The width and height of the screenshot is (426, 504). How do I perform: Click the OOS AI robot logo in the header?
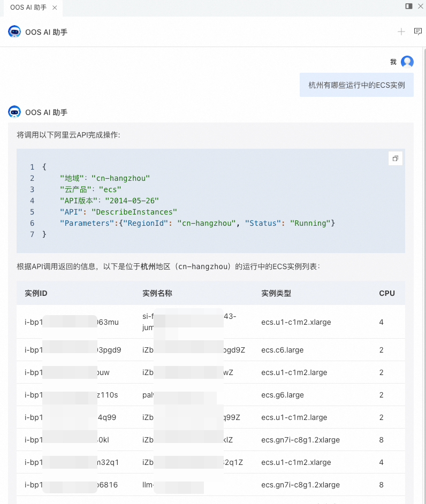pyautogui.click(x=14, y=32)
